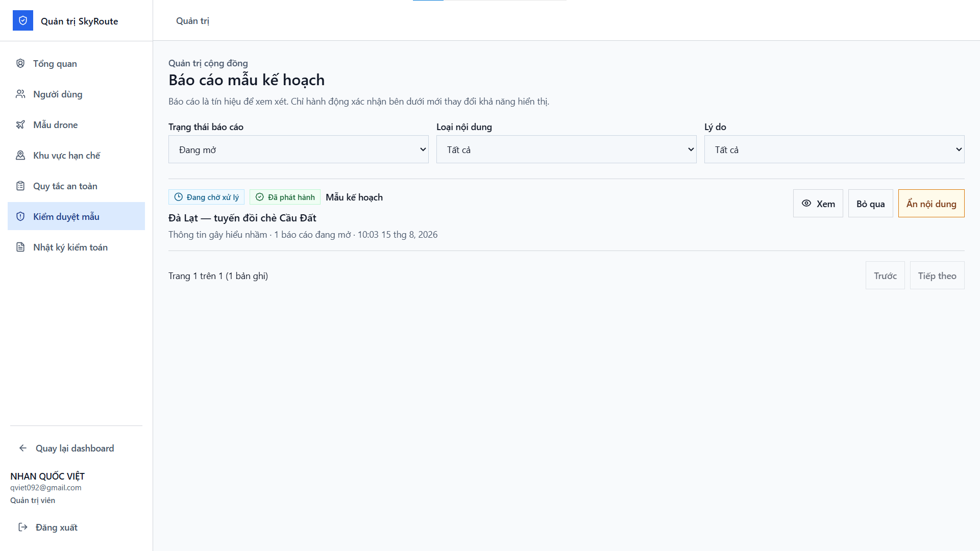The height and width of the screenshot is (551, 980).
Task: Open Quy tắc an toàn page
Action: click(76, 186)
